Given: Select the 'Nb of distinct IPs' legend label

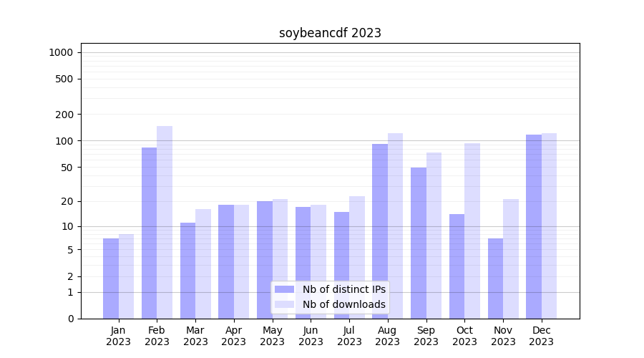Looking at the screenshot, I should [343, 289].
